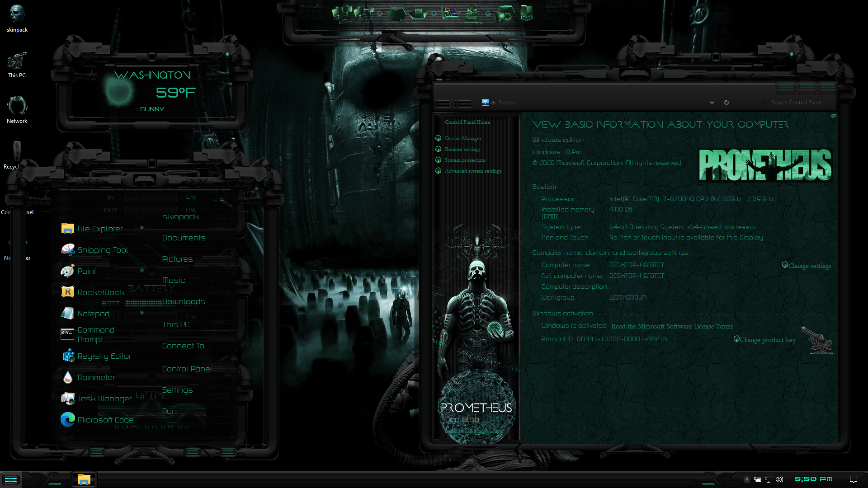Screen dimensions: 868x488
Task: Open the notification center icon on taskbar
Action: tap(854, 479)
